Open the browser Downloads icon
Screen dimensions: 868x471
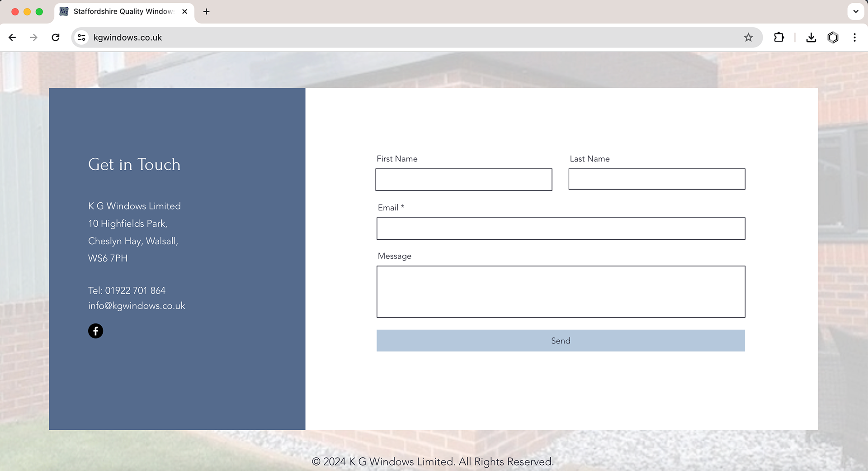coord(811,38)
